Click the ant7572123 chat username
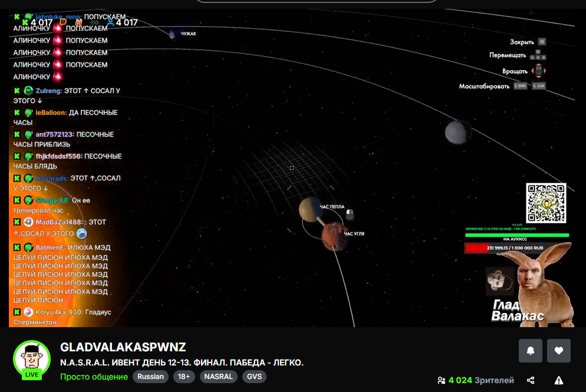The width and height of the screenshot is (586, 392). pos(55,134)
